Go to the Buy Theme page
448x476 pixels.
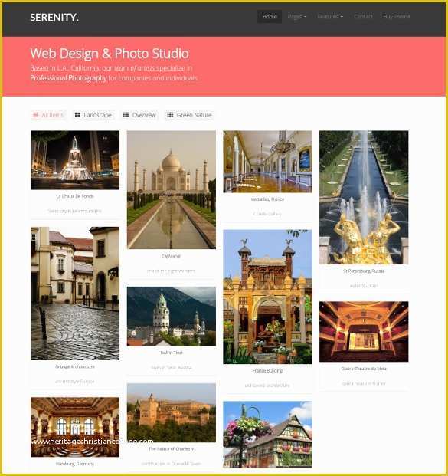pos(397,16)
